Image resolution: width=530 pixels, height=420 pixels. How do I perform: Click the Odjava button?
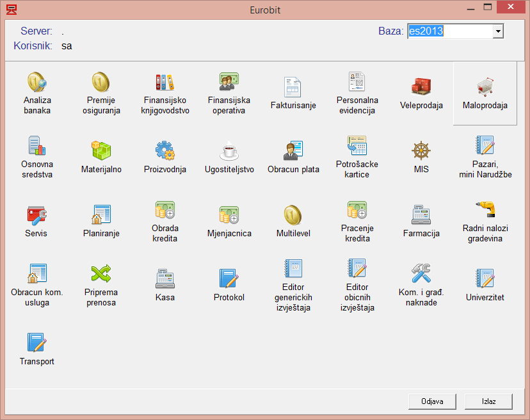432,401
